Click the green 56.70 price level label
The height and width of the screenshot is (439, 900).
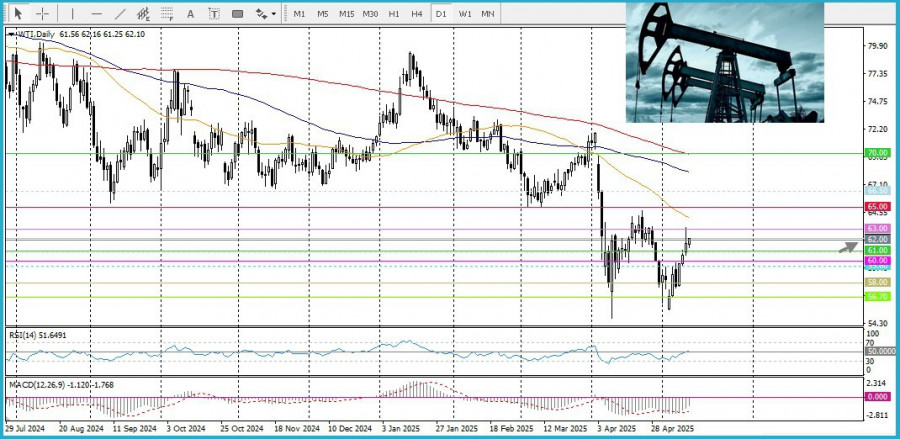878,296
